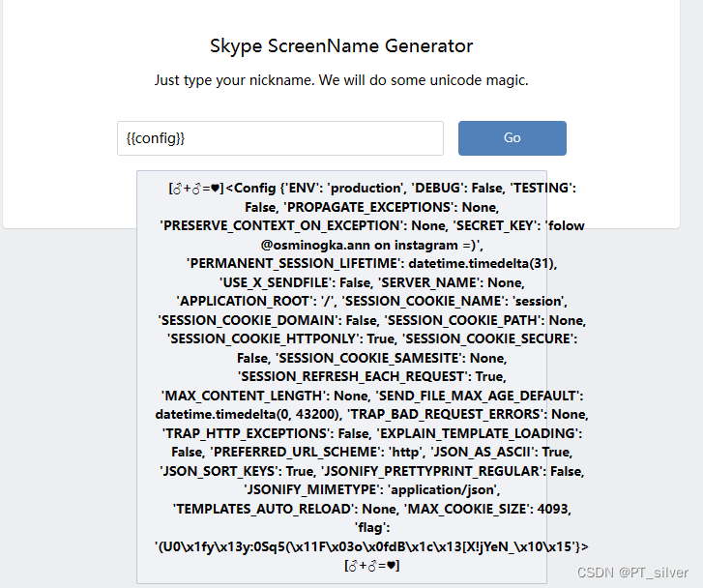Click 'PREFERRED_URL_SCHEME' text
Screen dimensions: 703x588
click(x=297, y=452)
